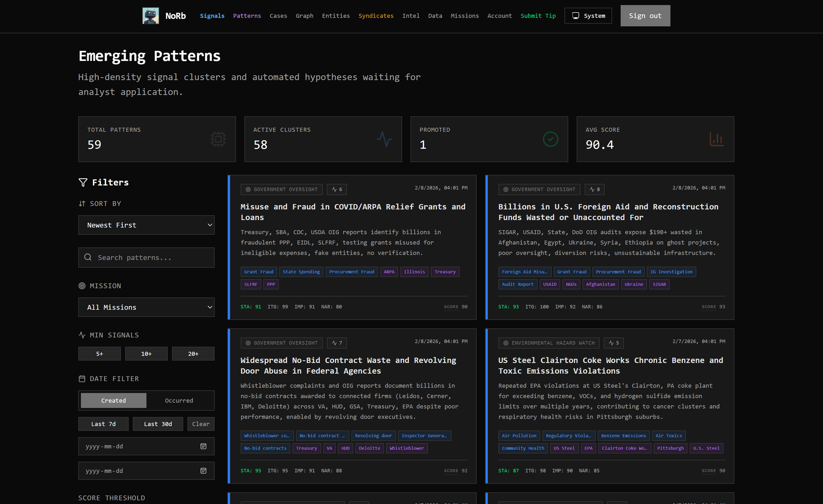Expand the Mission selector chevron
This screenshot has height=504, width=823.
(210, 307)
